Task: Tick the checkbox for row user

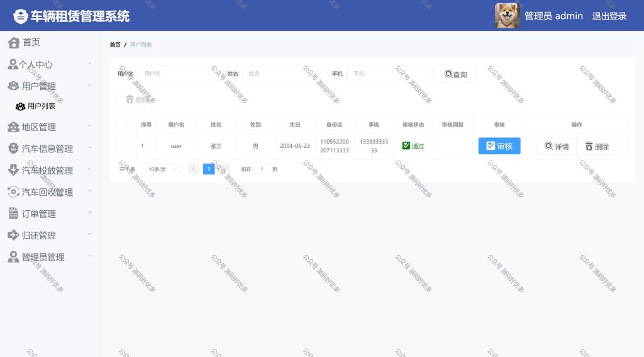Action: click(127, 146)
